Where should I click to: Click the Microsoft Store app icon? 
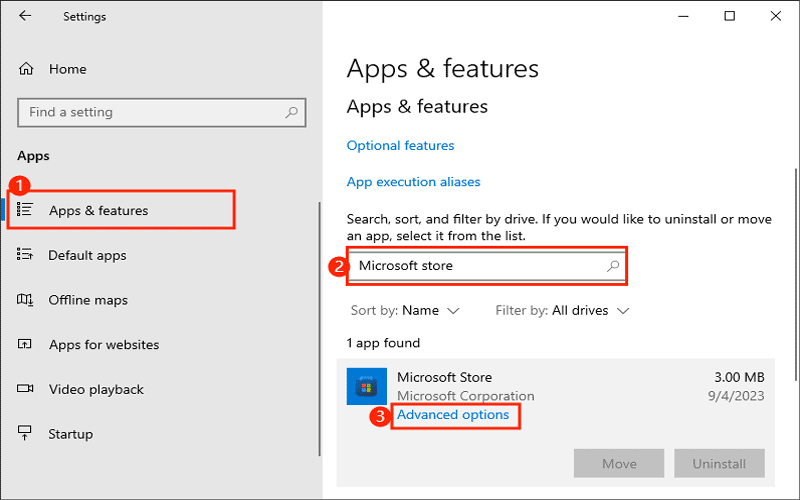pos(366,386)
